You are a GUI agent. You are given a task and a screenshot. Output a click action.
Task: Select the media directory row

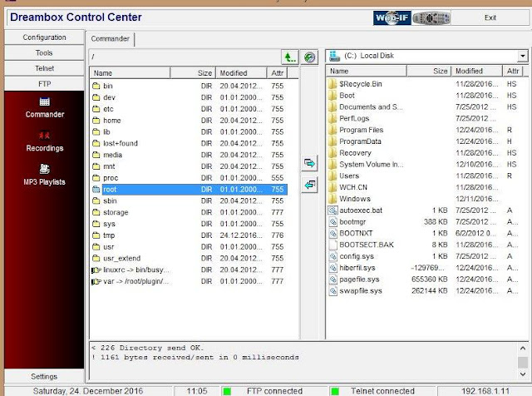tap(189, 155)
